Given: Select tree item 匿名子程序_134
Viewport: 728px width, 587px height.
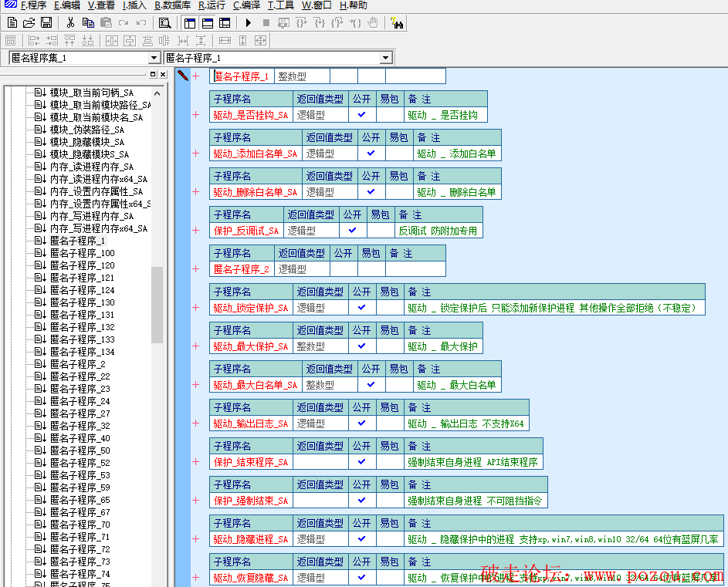Looking at the screenshot, I should (x=82, y=352).
